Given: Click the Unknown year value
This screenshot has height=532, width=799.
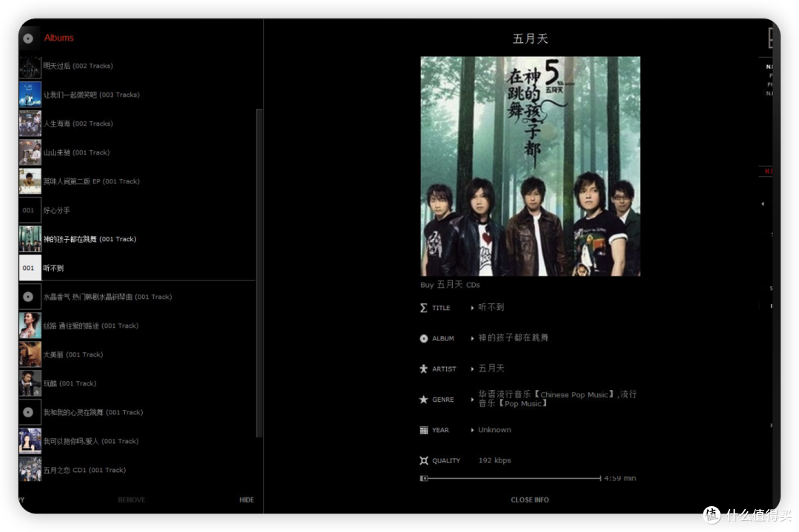Looking at the screenshot, I should coord(494,430).
